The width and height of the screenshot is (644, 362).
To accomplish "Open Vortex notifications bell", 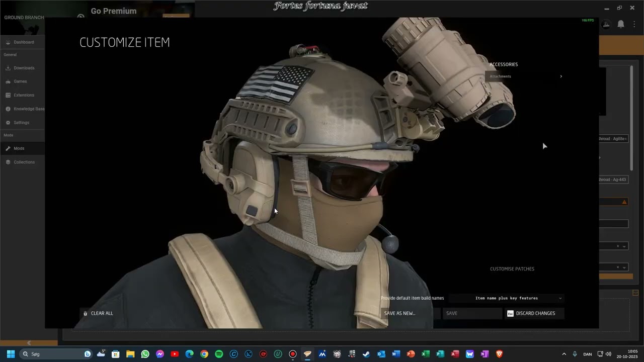I will [621, 24].
